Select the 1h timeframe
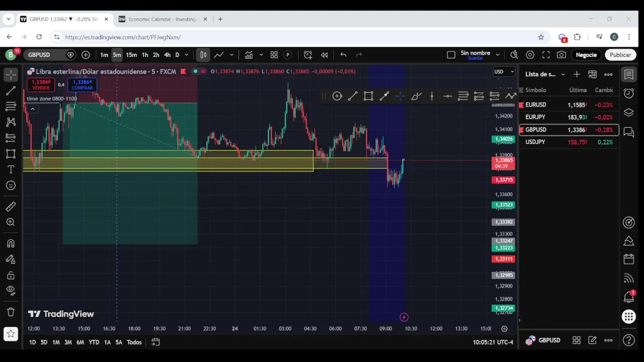 point(145,55)
